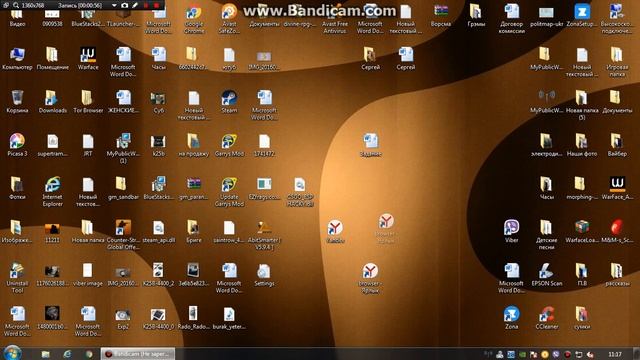Select the Помещение folder

pyautogui.click(x=53, y=58)
